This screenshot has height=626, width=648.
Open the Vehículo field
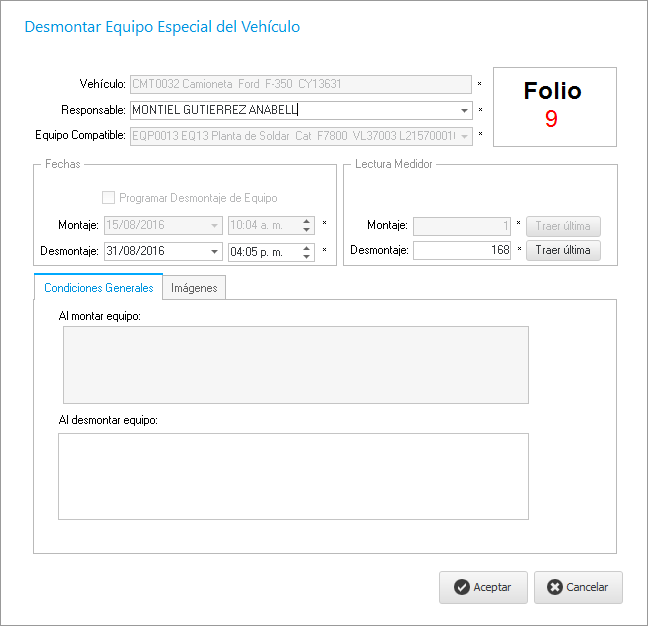click(300, 85)
